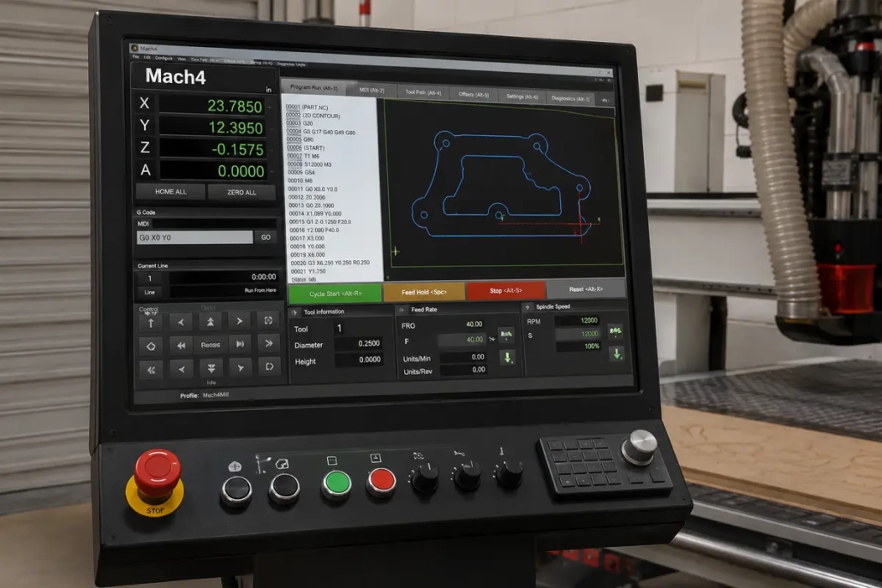Select G-code line 00008 S12000 M3

click(x=310, y=164)
